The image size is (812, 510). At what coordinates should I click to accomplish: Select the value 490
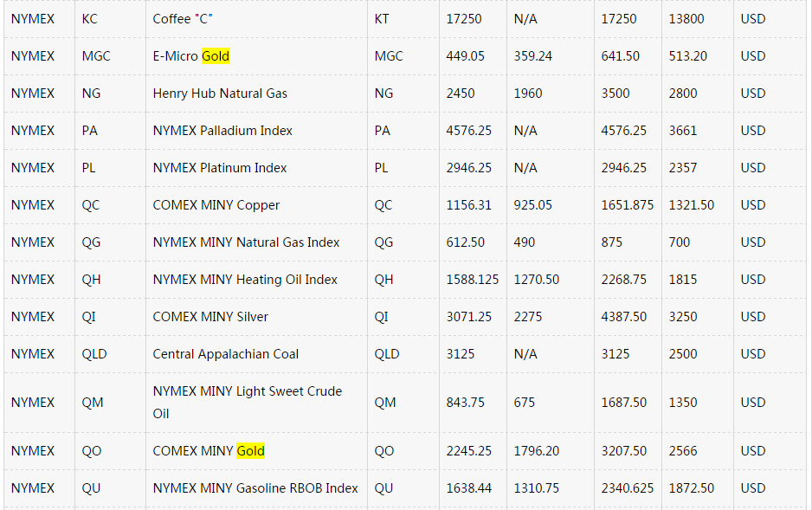(524, 242)
